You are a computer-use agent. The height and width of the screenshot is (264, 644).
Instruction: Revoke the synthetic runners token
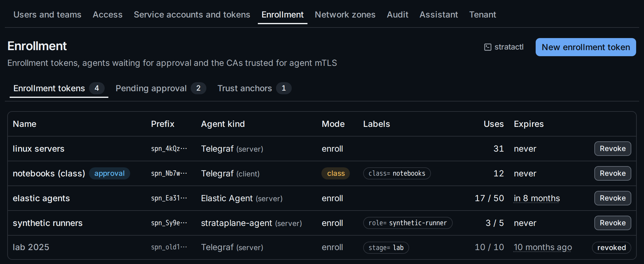click(x=613, y=223)
